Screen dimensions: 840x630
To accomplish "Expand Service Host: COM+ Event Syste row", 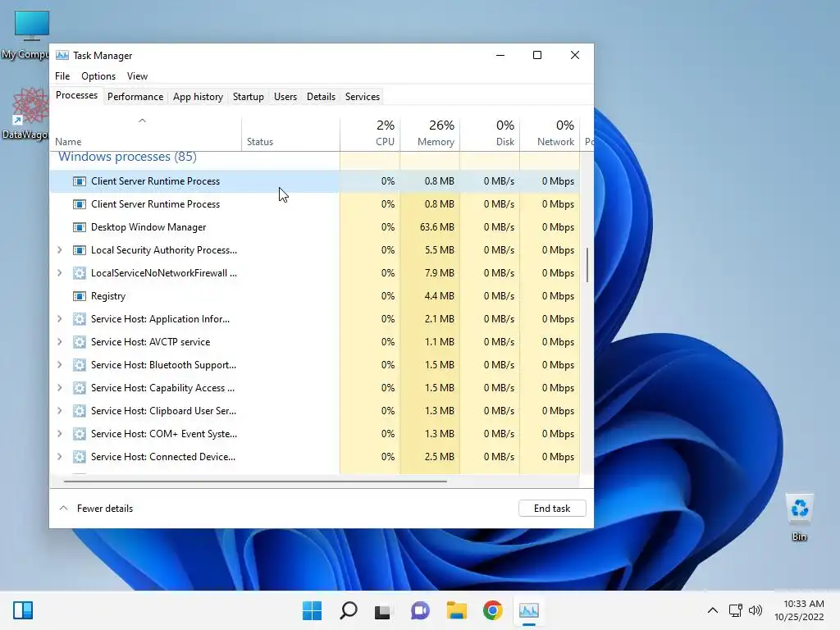I will click(x=59, y=434).
